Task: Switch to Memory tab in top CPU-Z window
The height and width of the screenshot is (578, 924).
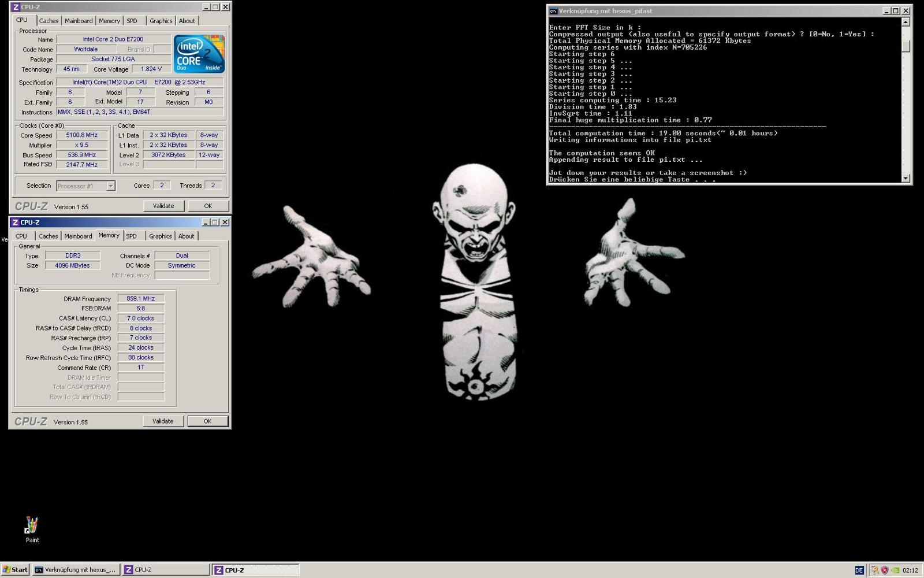Action: point(109,21)
